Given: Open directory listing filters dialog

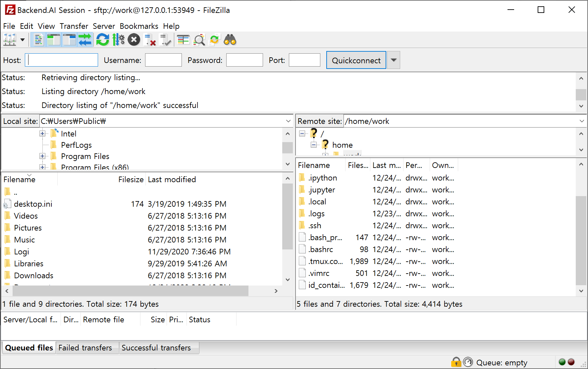Looking at the screenshot, I should (183, 40).
